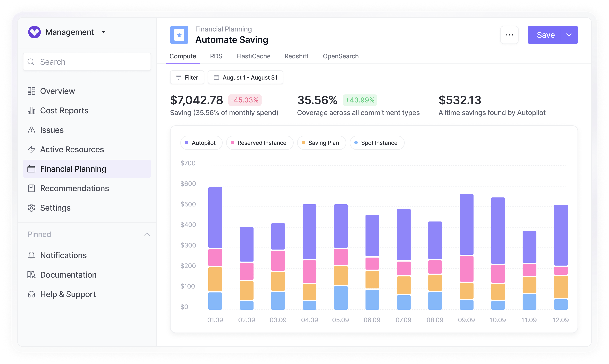Select the Active Resources lightning icon

coord(31,149)
